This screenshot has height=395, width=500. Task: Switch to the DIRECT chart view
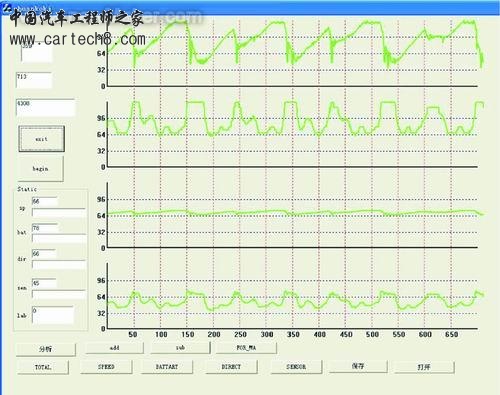click(x=231, y=367)
